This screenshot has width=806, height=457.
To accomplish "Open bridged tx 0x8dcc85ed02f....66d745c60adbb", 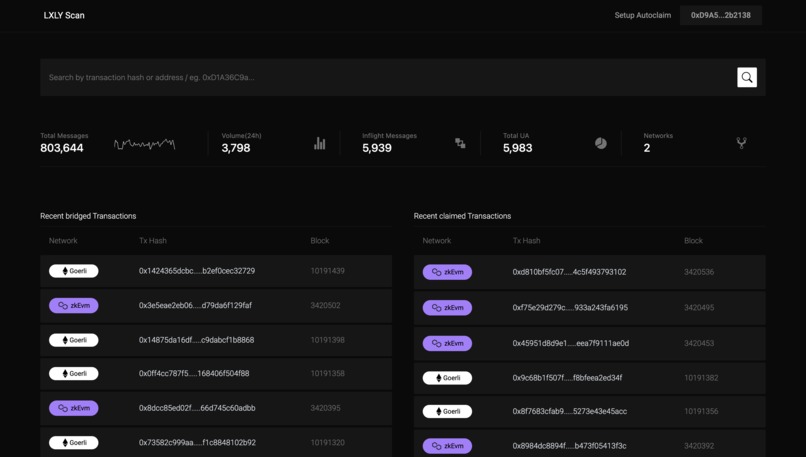I will (x=197, y=408).
